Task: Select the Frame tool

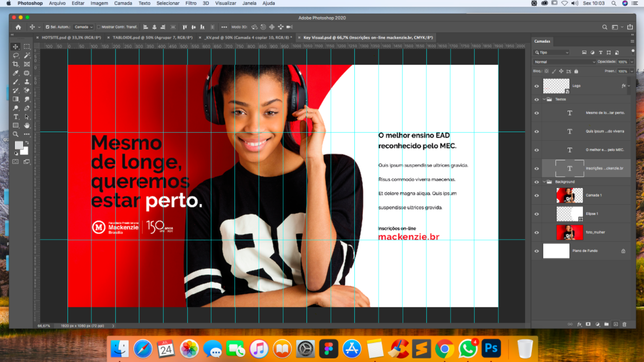Action: 27,64
